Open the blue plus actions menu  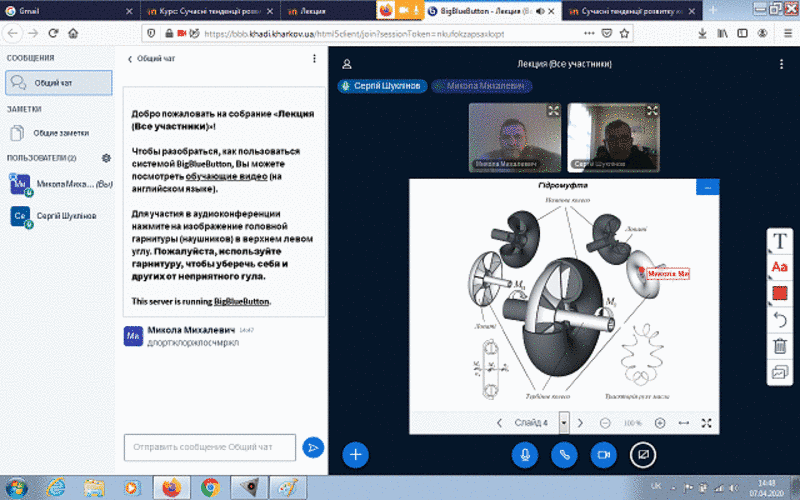(355, 454)
